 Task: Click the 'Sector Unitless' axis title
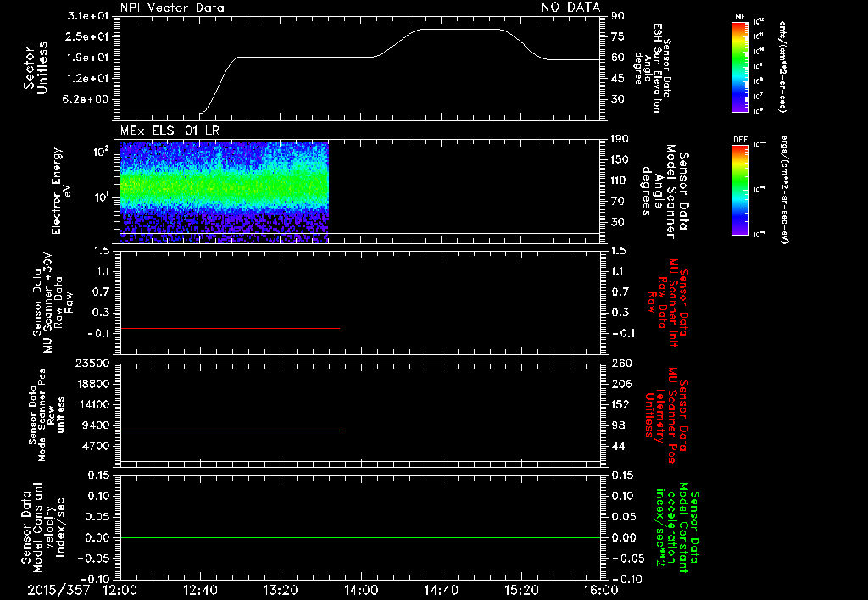(x=36, y=68)
